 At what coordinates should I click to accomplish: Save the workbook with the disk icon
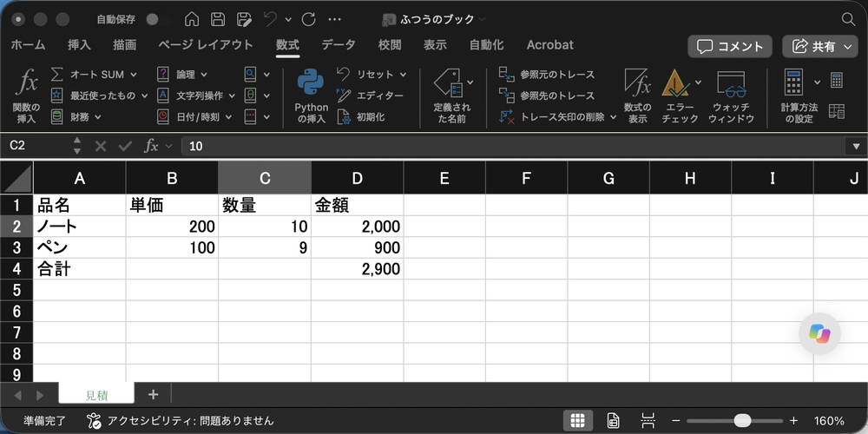pyautogui.click(x=218, y=19)
